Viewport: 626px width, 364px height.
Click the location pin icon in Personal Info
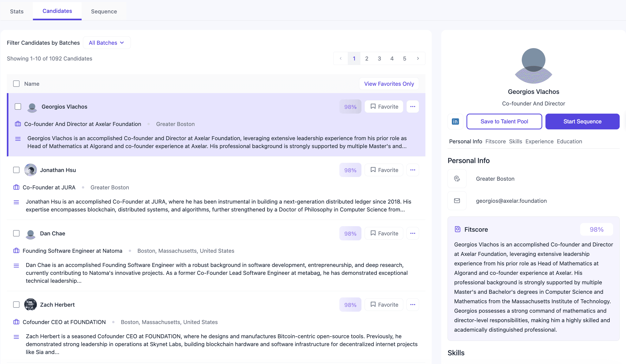point(457,179)
